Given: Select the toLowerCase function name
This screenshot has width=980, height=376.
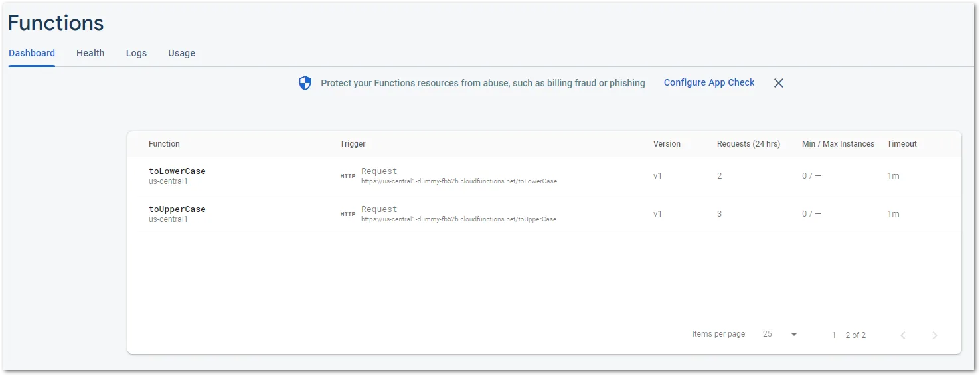Looking at the screenshot, I should pos(177,171).
